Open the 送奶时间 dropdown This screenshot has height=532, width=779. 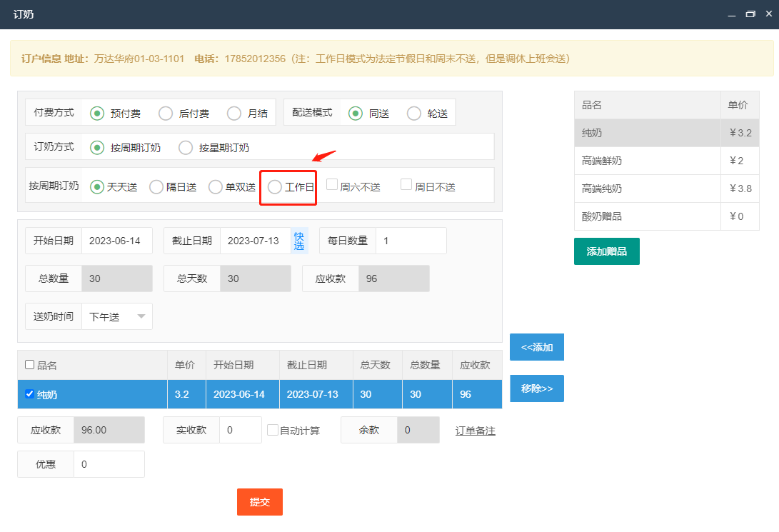(117, 316)
